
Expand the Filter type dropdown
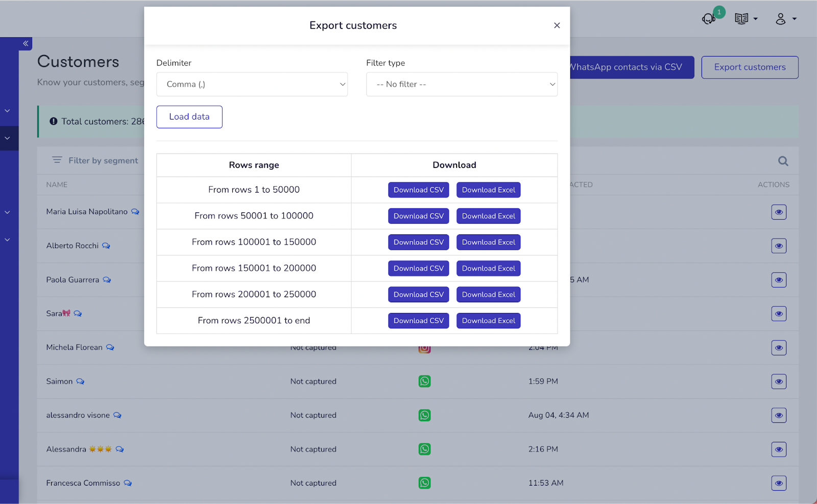462,84
